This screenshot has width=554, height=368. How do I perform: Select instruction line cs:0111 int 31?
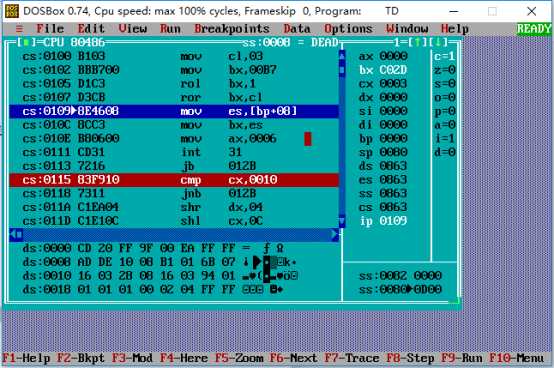pos(174,152)
